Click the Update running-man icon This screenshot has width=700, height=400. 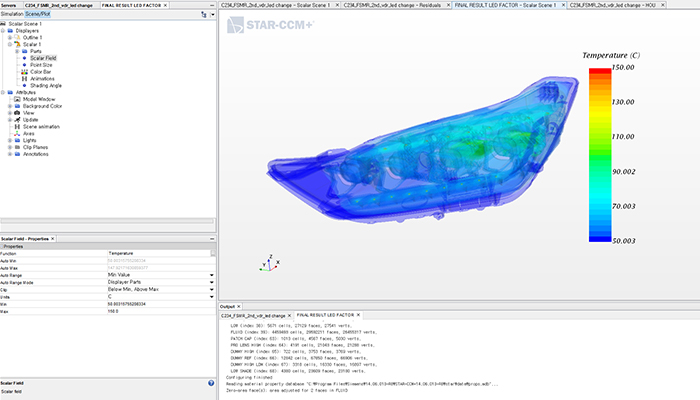tap(17, 120)
